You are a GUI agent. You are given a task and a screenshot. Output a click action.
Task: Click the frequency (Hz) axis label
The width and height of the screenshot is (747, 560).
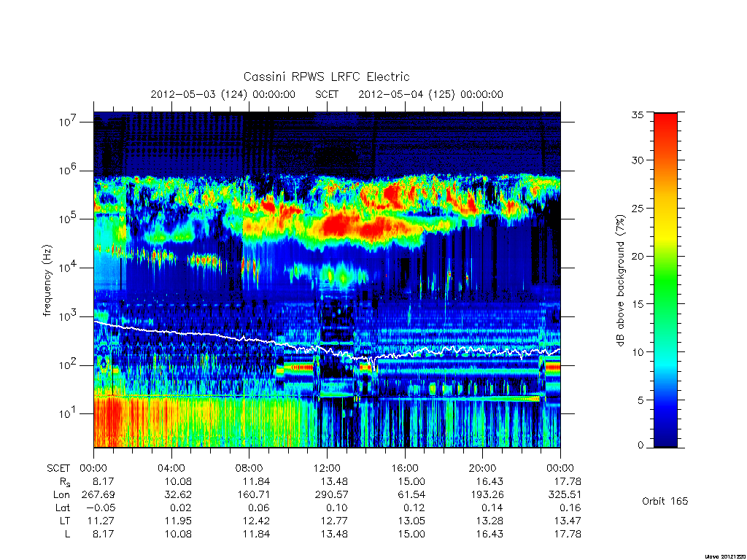[x=47, y=281]
